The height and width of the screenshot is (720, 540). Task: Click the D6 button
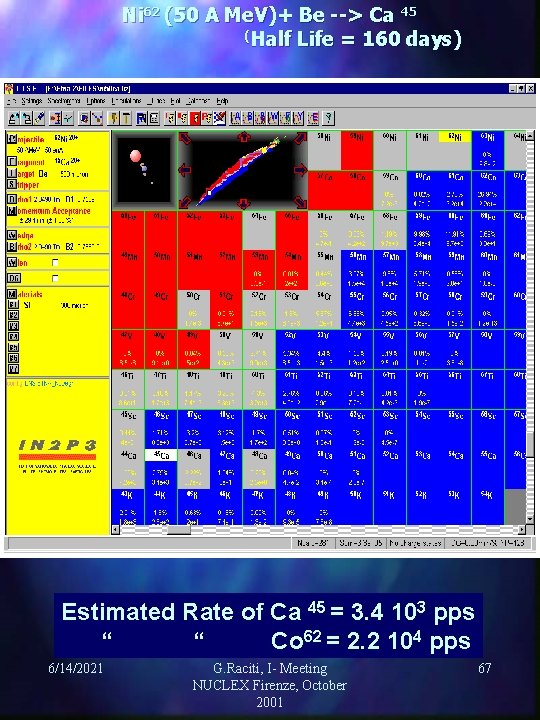click(x=14, y=278)
